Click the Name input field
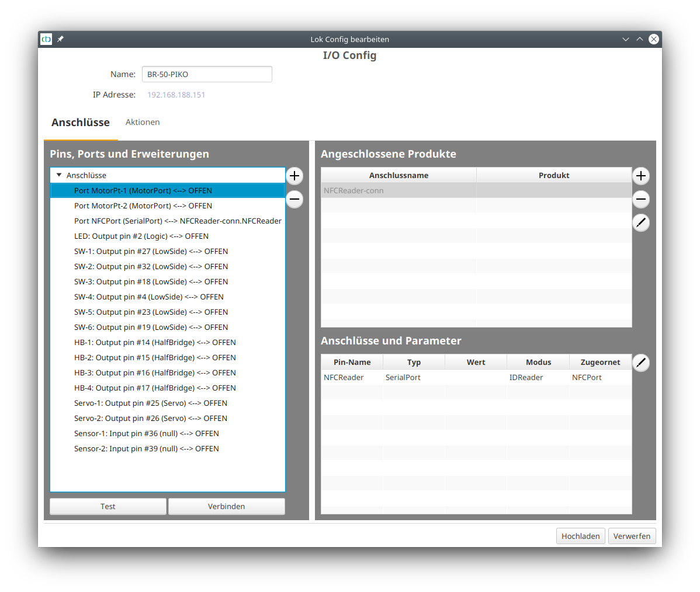Viewport: 700px width, 592px height. point(207,74)
